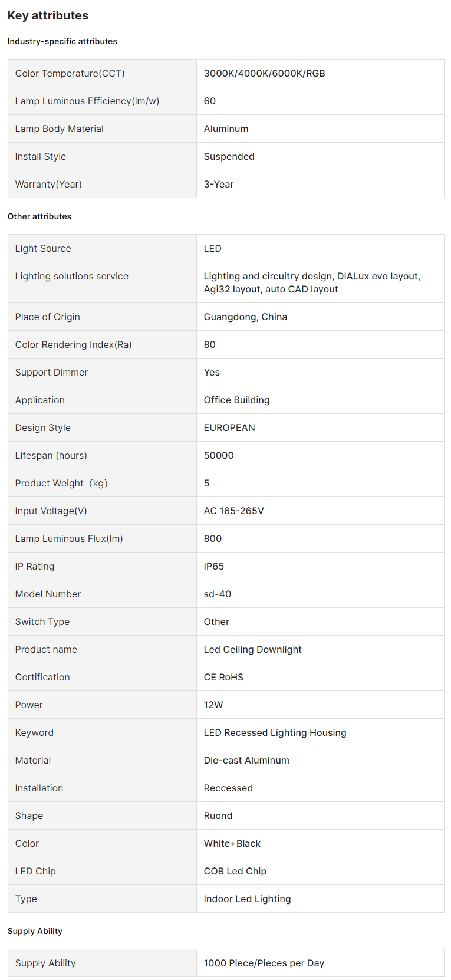Click the "Other attributes" subheading

click(39, 216)
